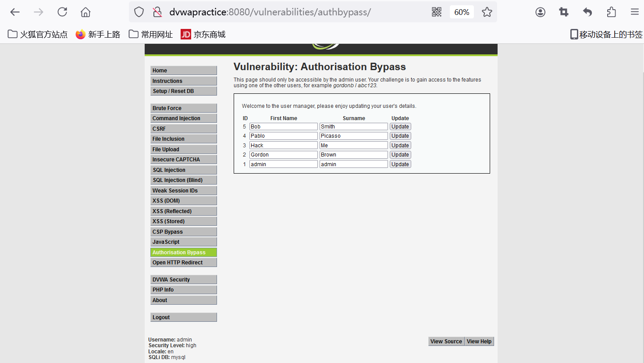Focus the surname field containing Smith
Viewport: 644px width, 363px height.
[x=354, y=127]
